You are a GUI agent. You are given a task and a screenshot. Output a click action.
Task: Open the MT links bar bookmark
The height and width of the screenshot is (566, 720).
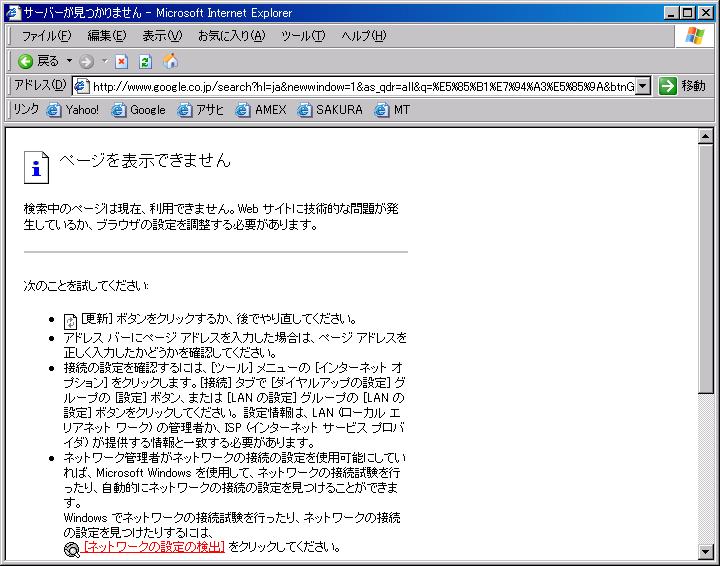pyautogui.click(x=392, y=110)
